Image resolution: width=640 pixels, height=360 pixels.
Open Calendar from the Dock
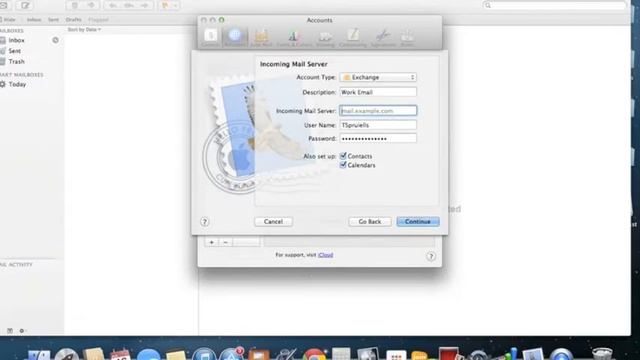point(120,354)
